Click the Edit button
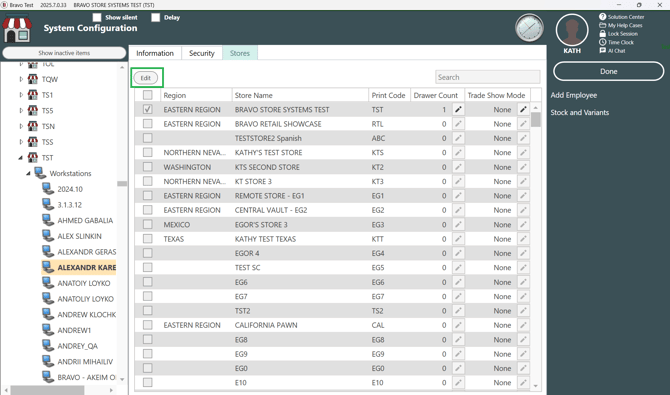The image size is (670, 395). [x=146, y=78]
